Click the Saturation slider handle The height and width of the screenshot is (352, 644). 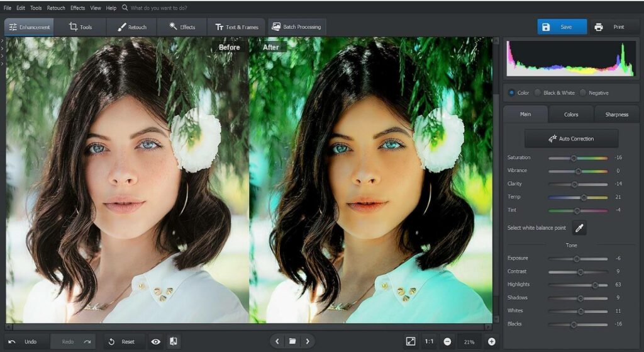point(574,158)
